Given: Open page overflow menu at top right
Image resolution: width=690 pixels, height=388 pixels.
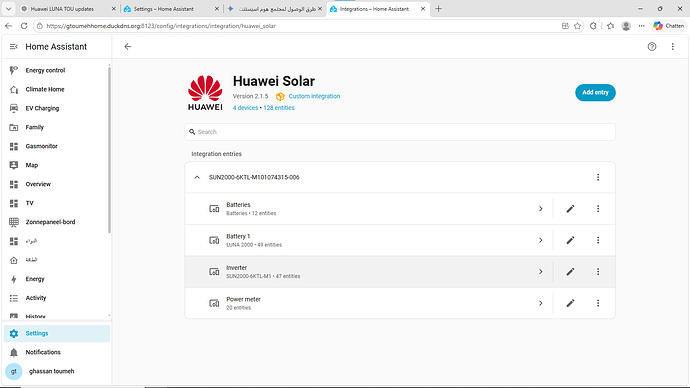Looking at the screenshot, I should [x=672, y=47].
